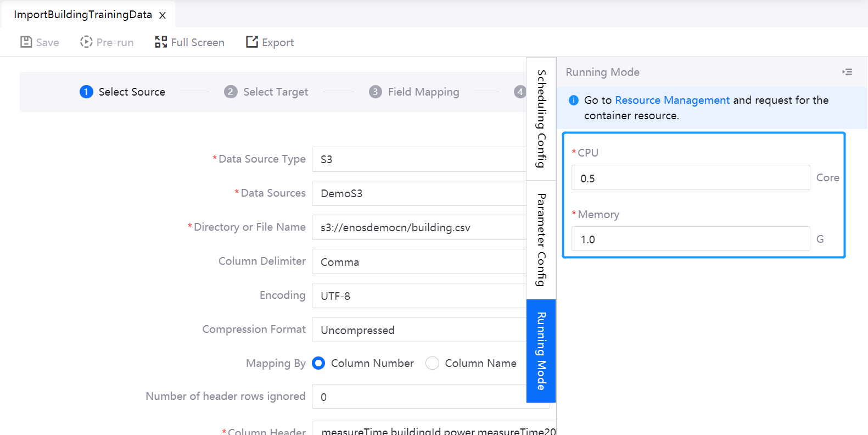Select Column Name radio button
868x435 pixels.
(433, 363)
